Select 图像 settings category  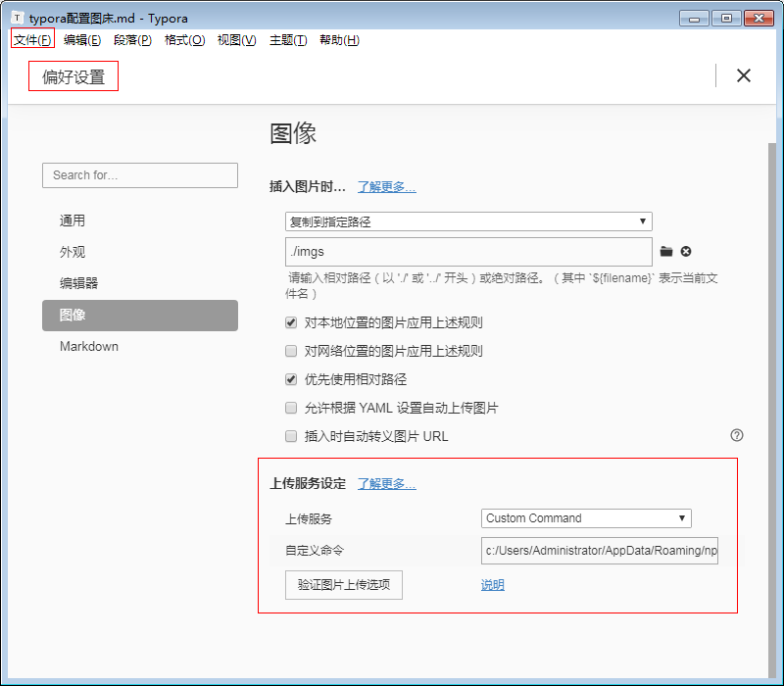pos(140,315)
